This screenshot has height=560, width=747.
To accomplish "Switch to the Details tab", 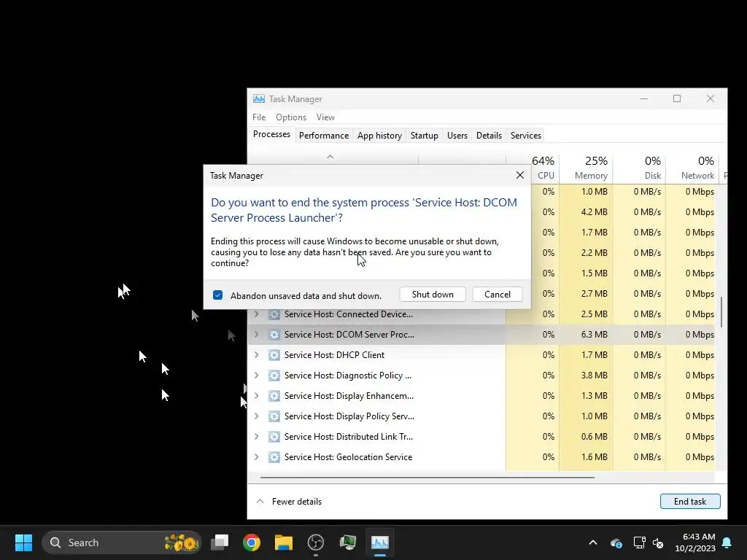I will (x=489, y=136).
